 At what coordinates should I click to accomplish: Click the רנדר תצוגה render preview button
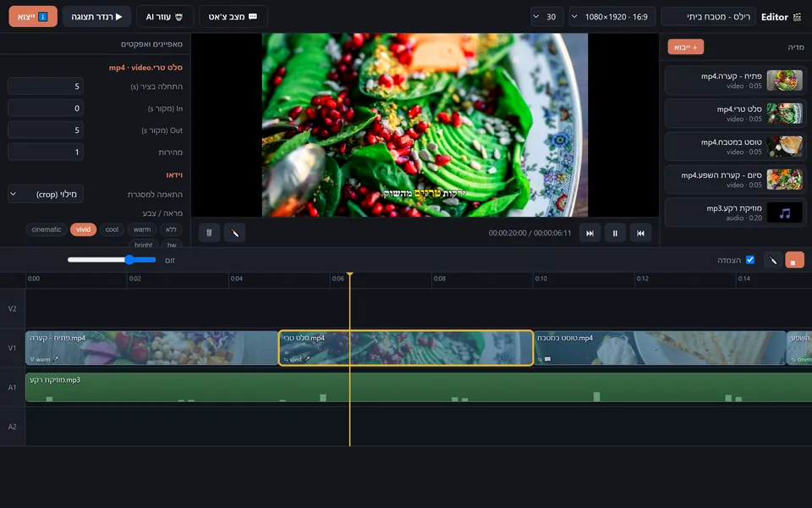pyautogui.click(x=96, y=17)
